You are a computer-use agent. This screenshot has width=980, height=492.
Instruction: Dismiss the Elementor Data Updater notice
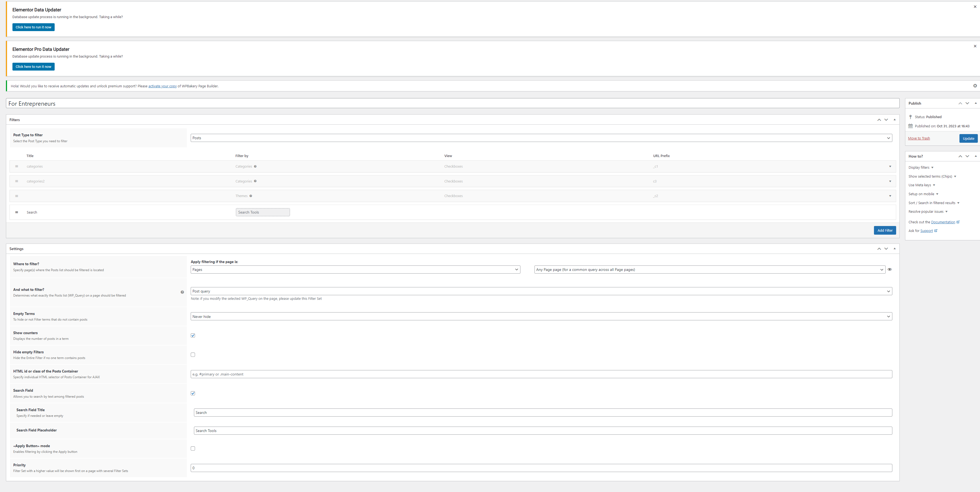point(975,6)
